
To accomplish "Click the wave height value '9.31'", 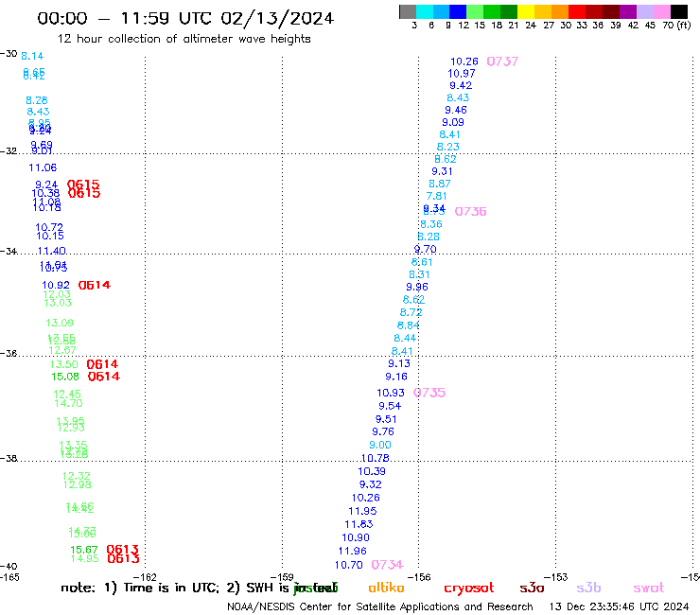I will pos(442,171).
